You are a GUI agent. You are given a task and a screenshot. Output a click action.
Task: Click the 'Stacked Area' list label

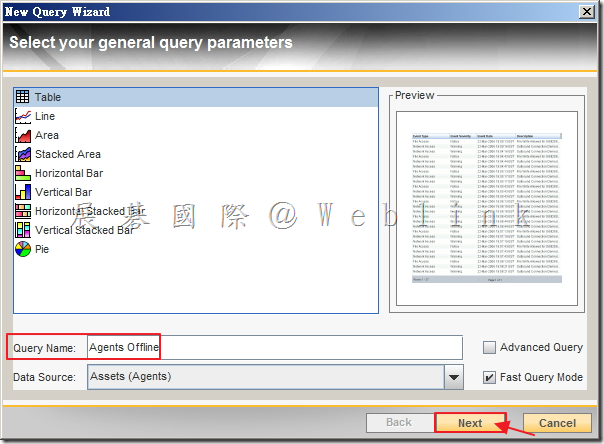click(68, 154)
